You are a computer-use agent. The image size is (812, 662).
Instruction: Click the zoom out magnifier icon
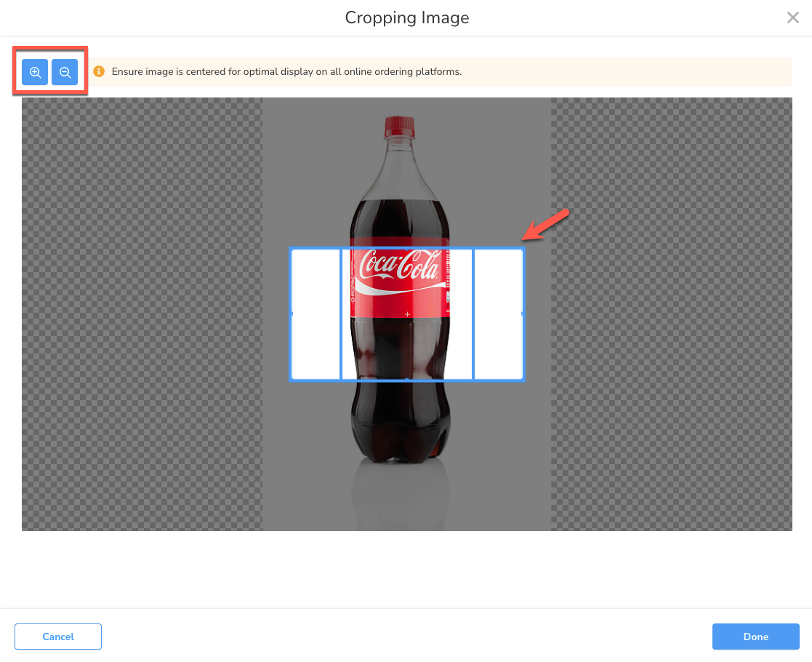65,72
